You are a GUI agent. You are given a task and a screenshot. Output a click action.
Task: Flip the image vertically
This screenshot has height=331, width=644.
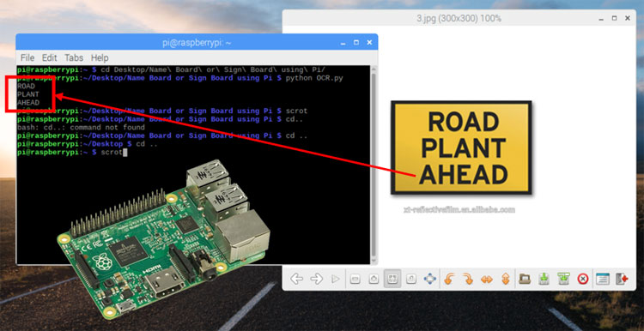point(506,280)
